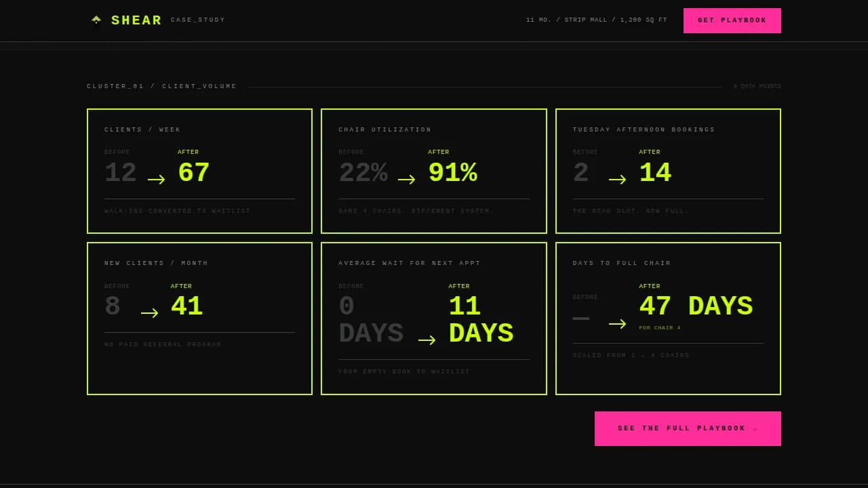This screenshot has width=868, height=488.
Task: Select the CASE_STUDY label
Action: pyautogui.click(x=198, y=20)
